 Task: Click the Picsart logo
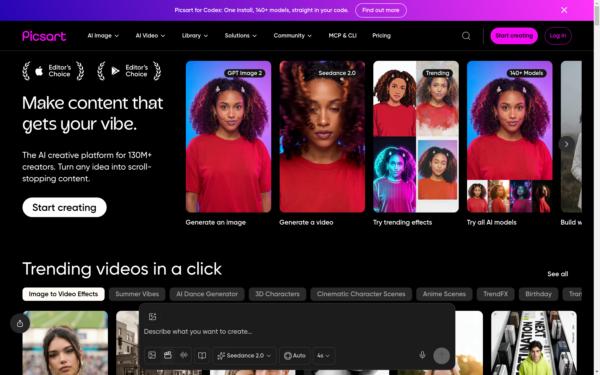click(44, 36)
